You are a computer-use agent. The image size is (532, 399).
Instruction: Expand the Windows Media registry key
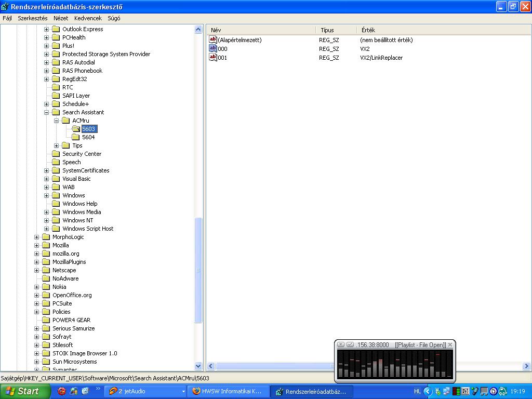pyautogui.click(x=46, y=212)
